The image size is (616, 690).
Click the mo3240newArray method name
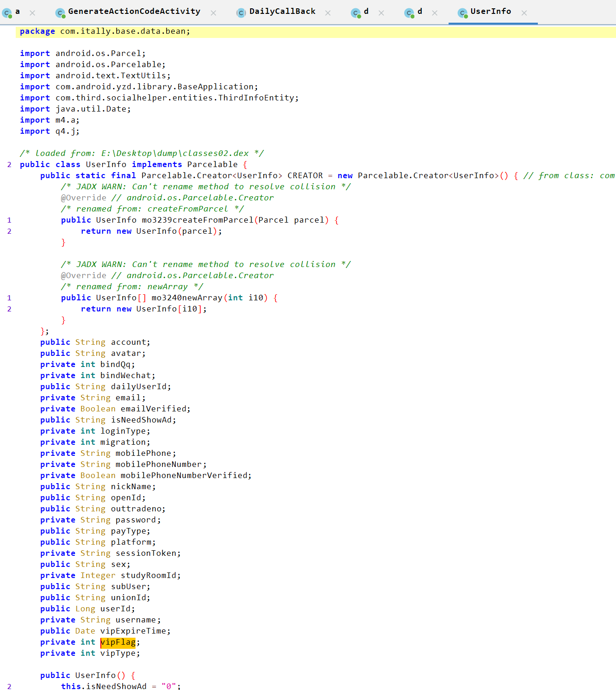(x=187, y=298)
